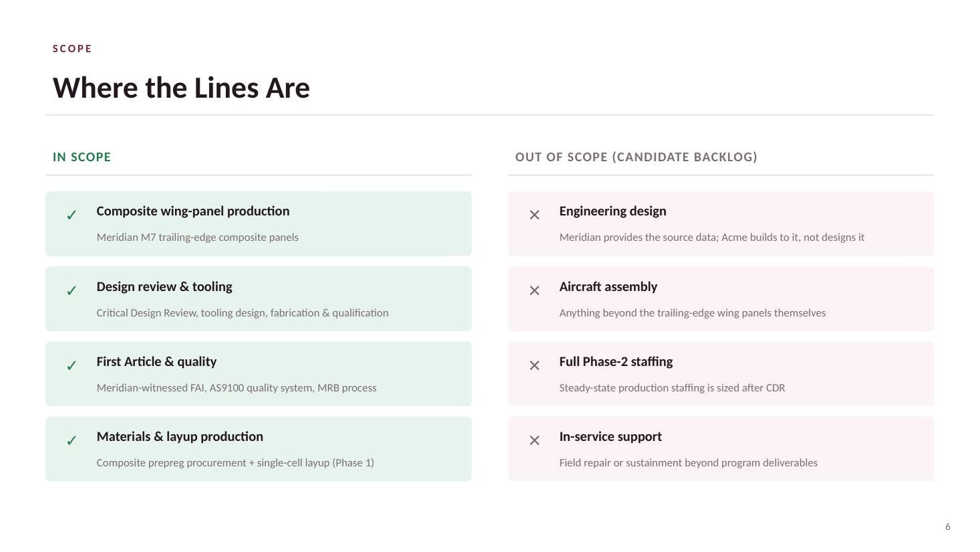
Task: Click the checkmark next to Design review & tooling
Action: (x=72, y=290)
